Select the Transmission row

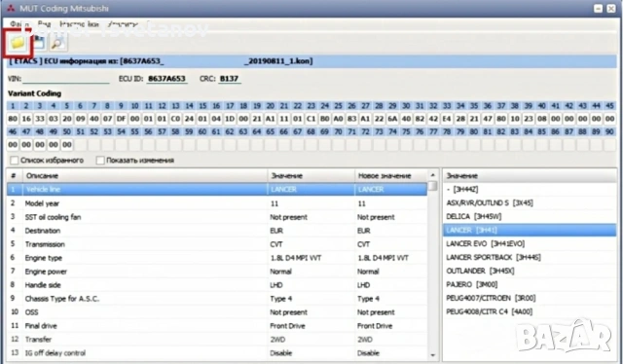(217, 244)
